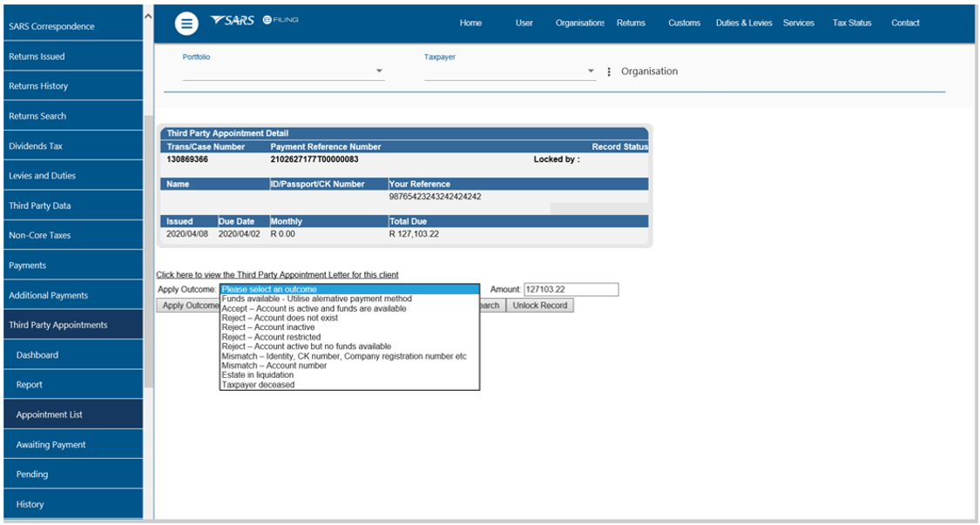Viewport: 980px width, 525px height.
Task: Open Appointment List in the sidebar
Action: 50,414
